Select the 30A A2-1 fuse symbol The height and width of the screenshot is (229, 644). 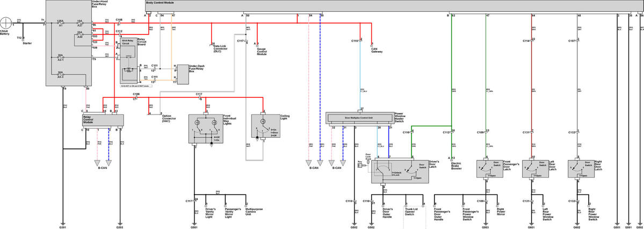point(61,58)
